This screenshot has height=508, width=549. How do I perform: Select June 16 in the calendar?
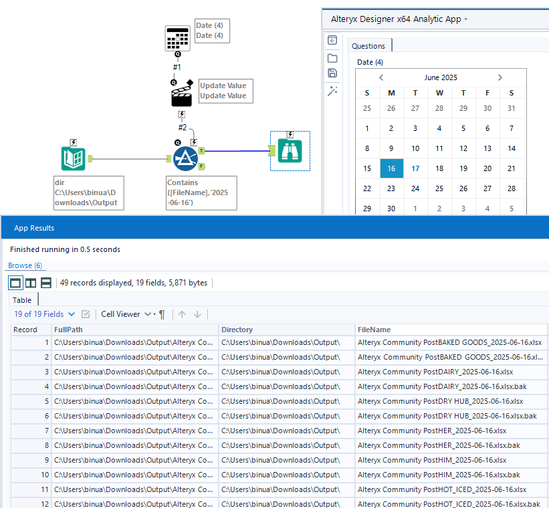pyautogui.click(x=391, y=168)
